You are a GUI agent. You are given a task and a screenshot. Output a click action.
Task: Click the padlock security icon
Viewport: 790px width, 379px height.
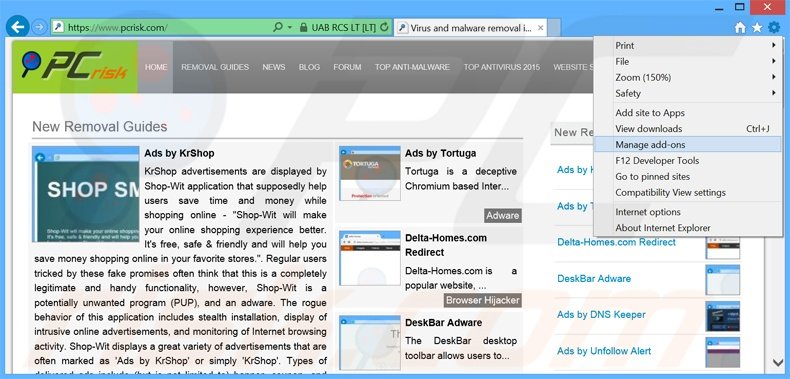pyautogui.click(x=303, y=27)
